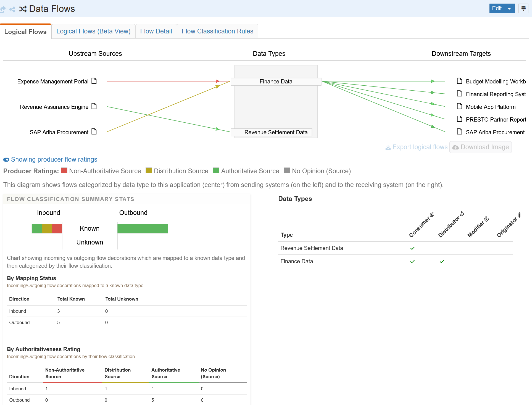Screen dimensions: 532x405
Task: Click the Distributor column header icon
Action: [x=462, y=214]
